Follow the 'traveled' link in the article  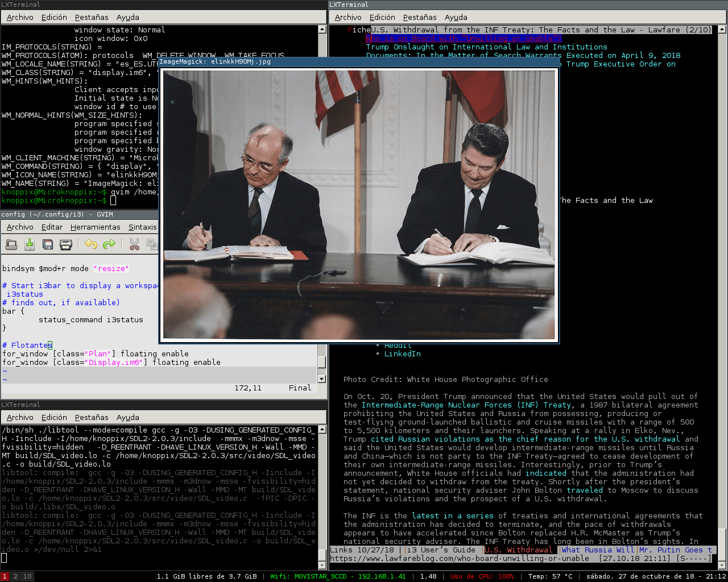(x=585, y=490)
